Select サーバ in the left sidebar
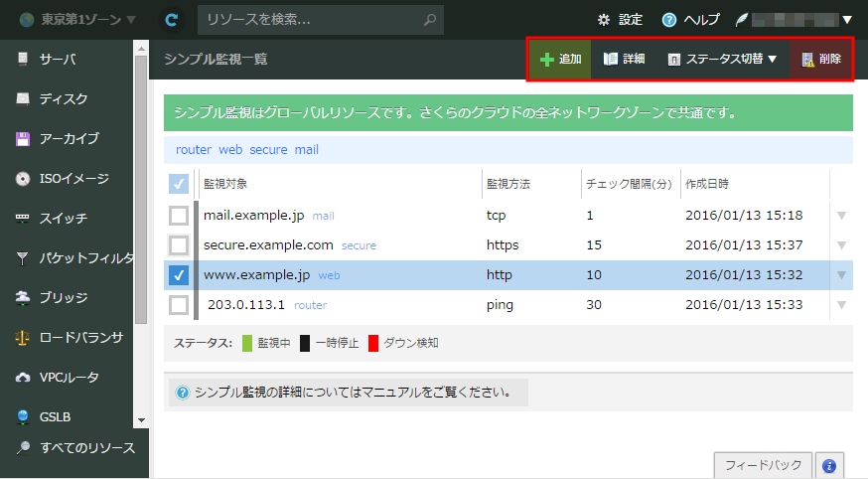The image size is (868, 479). (x=60, y=60)
